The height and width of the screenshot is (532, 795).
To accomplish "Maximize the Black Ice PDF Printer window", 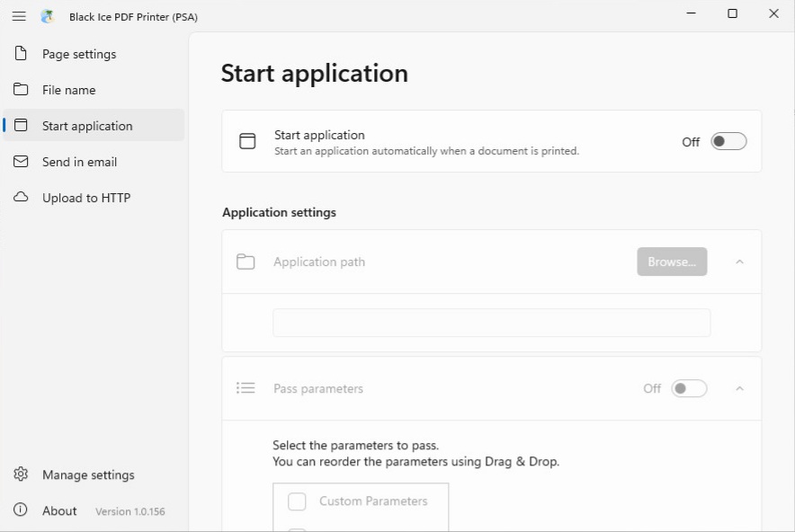I will pyautogui.click(x=732, y=13).
